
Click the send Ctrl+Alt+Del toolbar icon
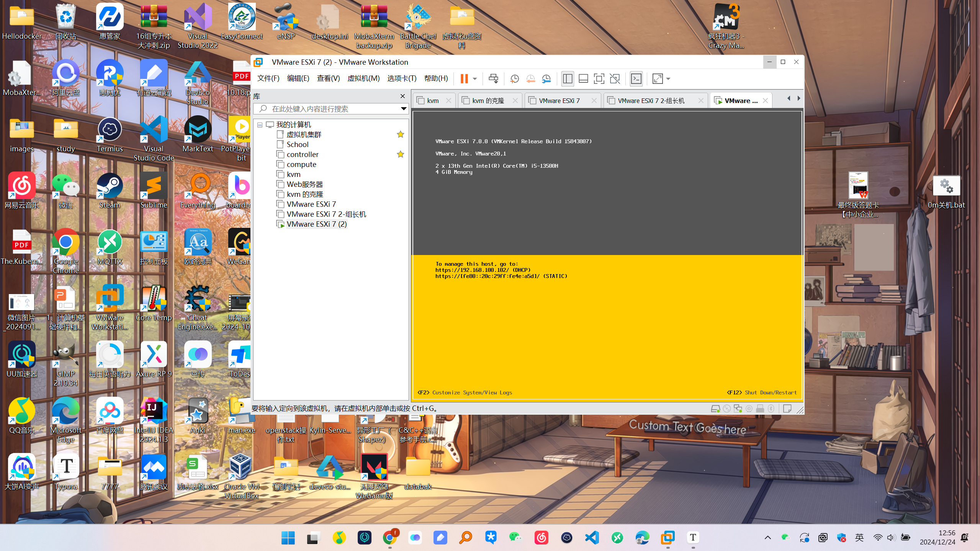(x=493, y=78)
